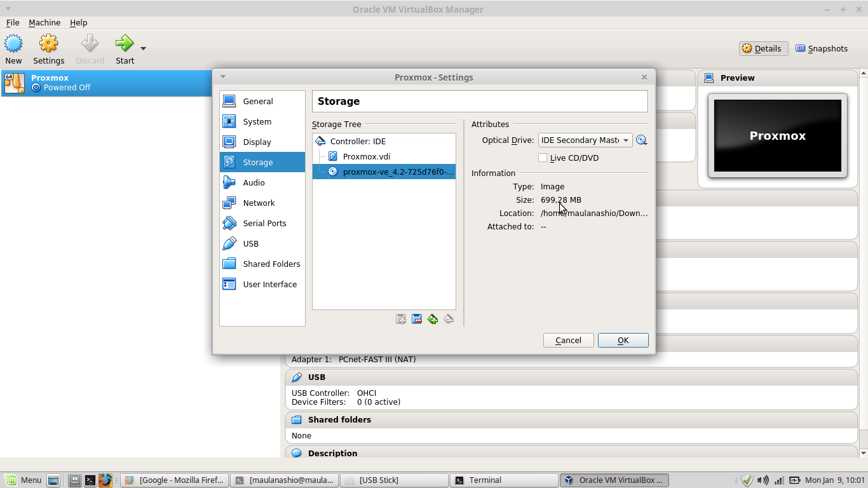Click the Shared folders section header
This screenshot has width=868, height=488.
[x=571, y=419]
